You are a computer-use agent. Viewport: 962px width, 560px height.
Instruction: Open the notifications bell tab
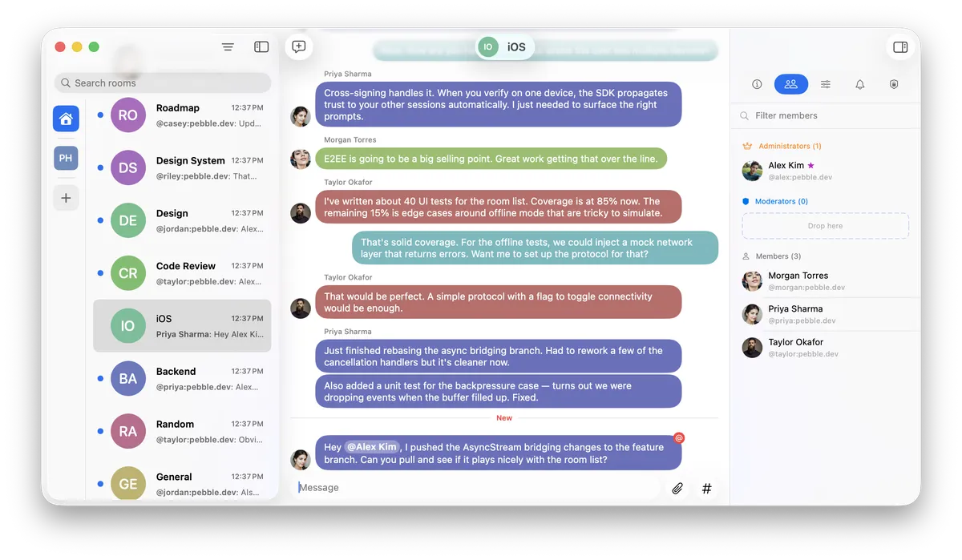(x=860, y=84)
